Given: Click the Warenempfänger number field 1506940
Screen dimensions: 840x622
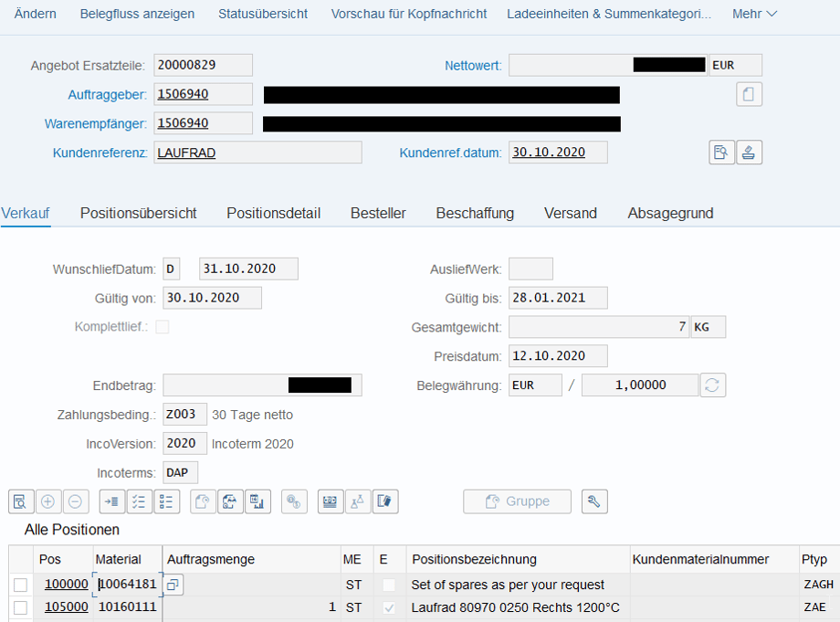Looking at the screenshot, I should tap(203, 123).
